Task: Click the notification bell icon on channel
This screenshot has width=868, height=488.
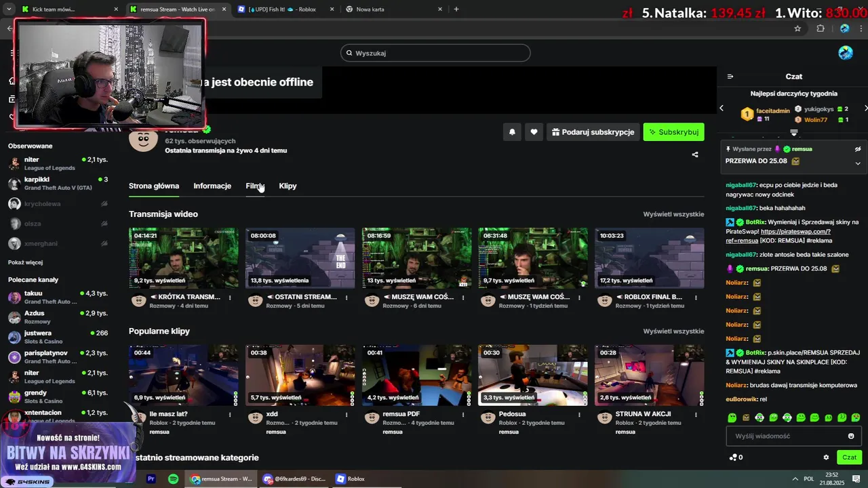Action: tap(512, 132)
